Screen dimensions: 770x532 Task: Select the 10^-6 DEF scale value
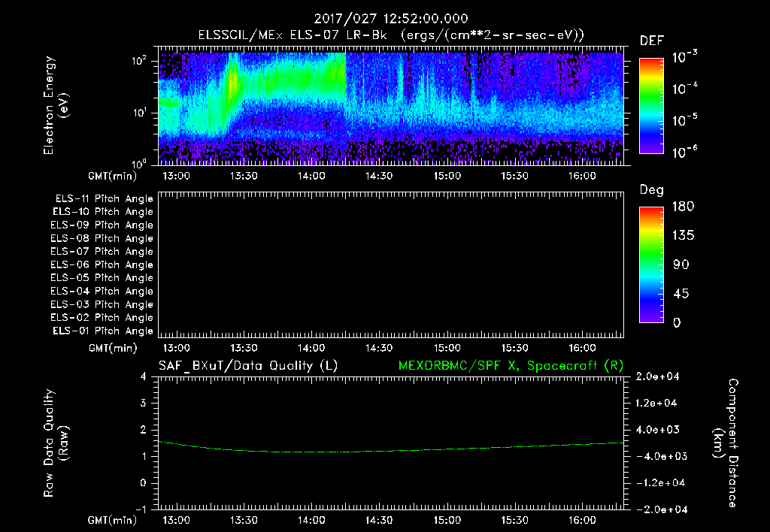point(684,151)
